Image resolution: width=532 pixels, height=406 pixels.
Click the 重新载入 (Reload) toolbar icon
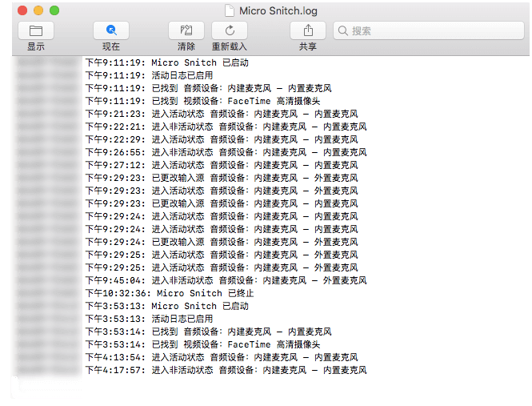tap(230, 31)
